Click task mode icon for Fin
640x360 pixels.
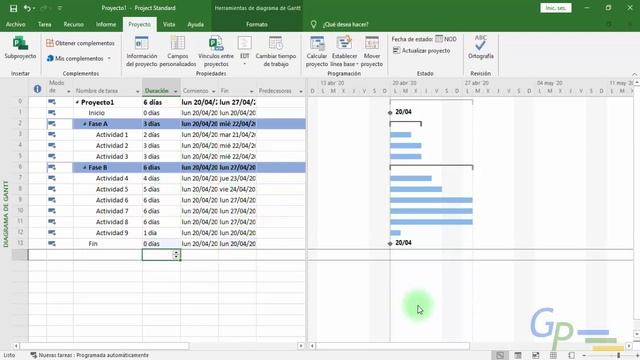click(52, 243)
